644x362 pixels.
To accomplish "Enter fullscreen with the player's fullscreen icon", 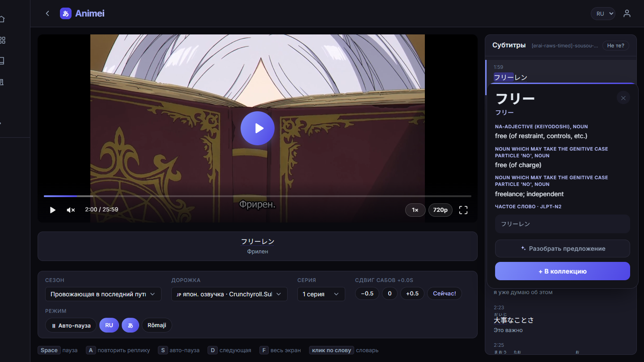I will click(463, 210).
